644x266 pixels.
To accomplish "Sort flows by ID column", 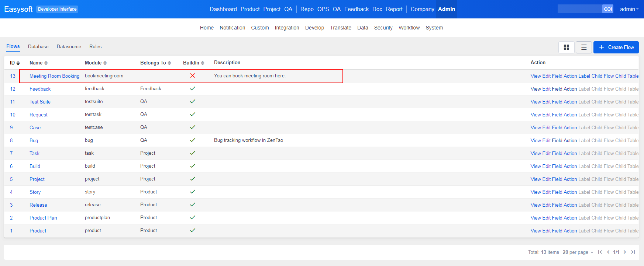I will [15, 63].
